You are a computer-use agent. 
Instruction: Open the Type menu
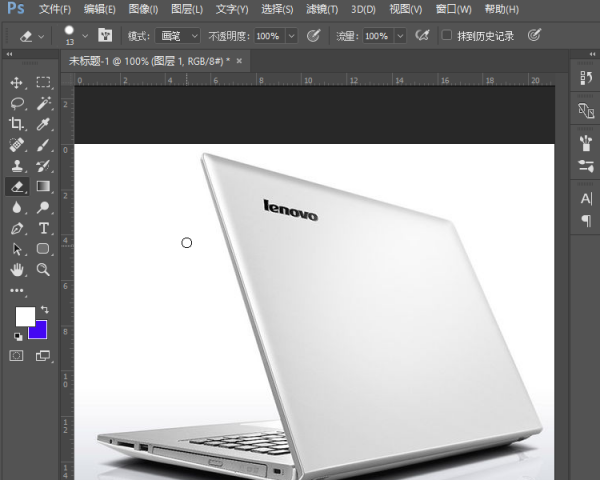232,9
